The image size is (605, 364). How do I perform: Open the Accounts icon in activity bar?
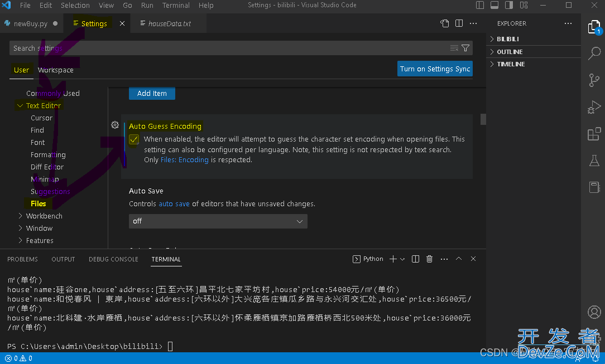tap(594, 312)
